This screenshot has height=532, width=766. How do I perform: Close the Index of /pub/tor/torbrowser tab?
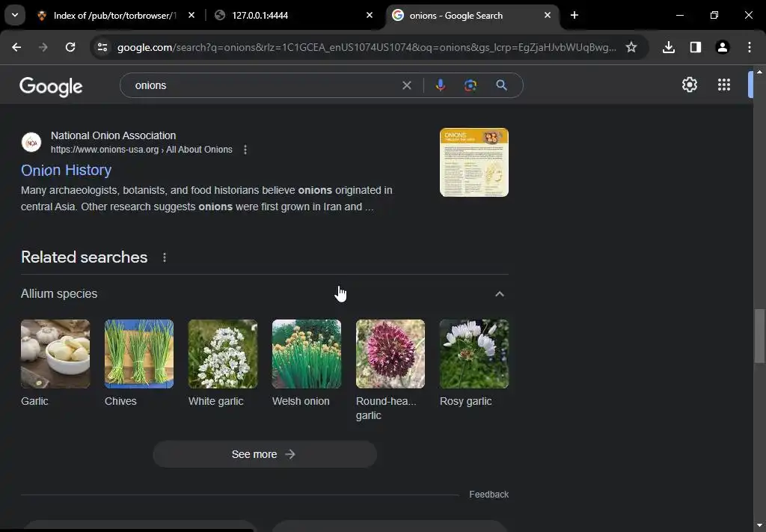(191, 15)
